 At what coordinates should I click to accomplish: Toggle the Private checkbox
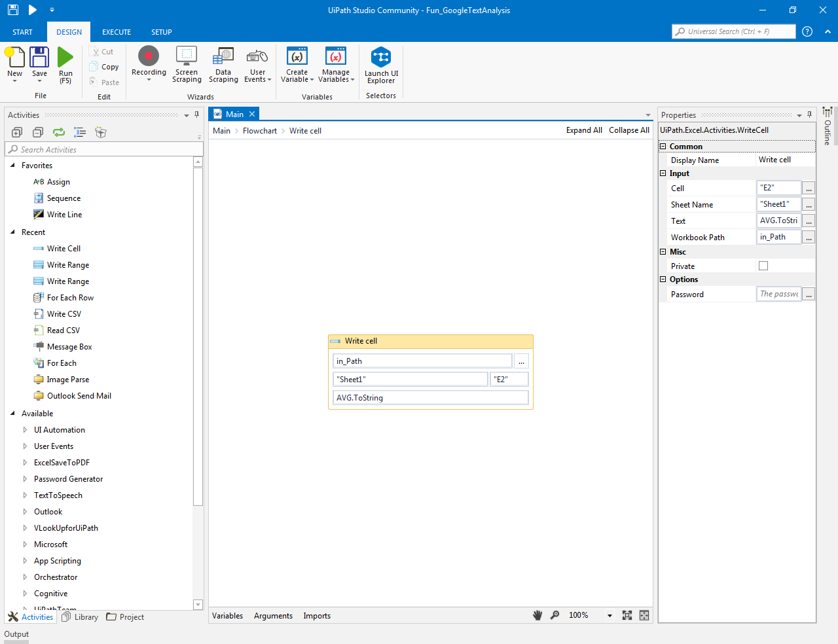763,266
